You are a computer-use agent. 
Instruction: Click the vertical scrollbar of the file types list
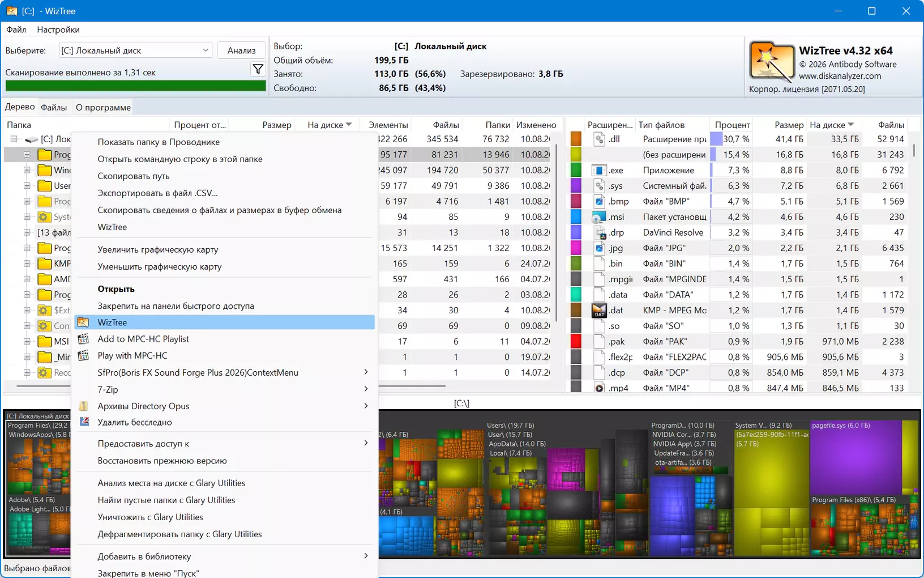click(915, 150)
